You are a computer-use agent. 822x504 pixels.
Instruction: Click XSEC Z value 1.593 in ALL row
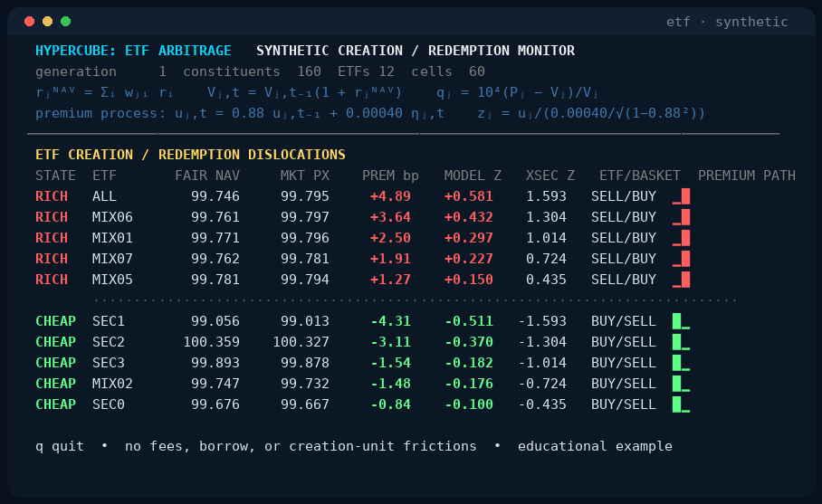pyautogui.click(x=546, y=196)
